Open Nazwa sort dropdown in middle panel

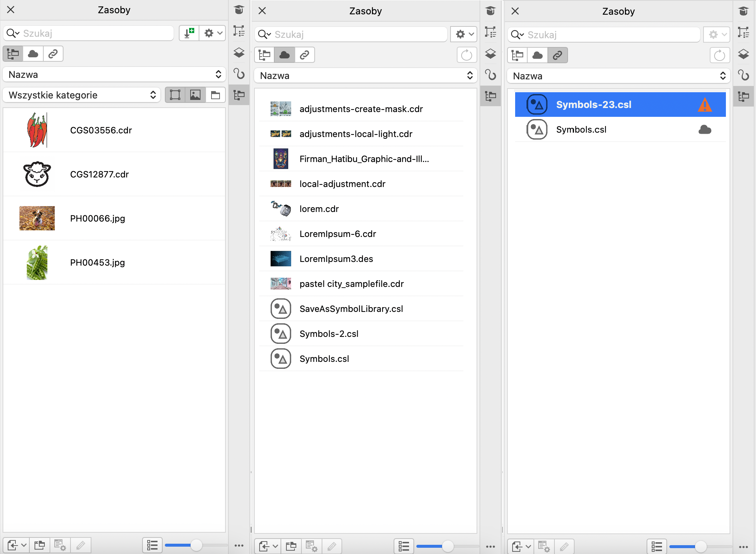coord(365,76)
